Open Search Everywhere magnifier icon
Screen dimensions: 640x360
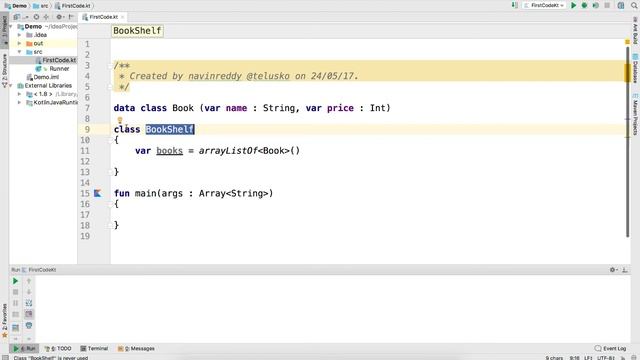634,5
